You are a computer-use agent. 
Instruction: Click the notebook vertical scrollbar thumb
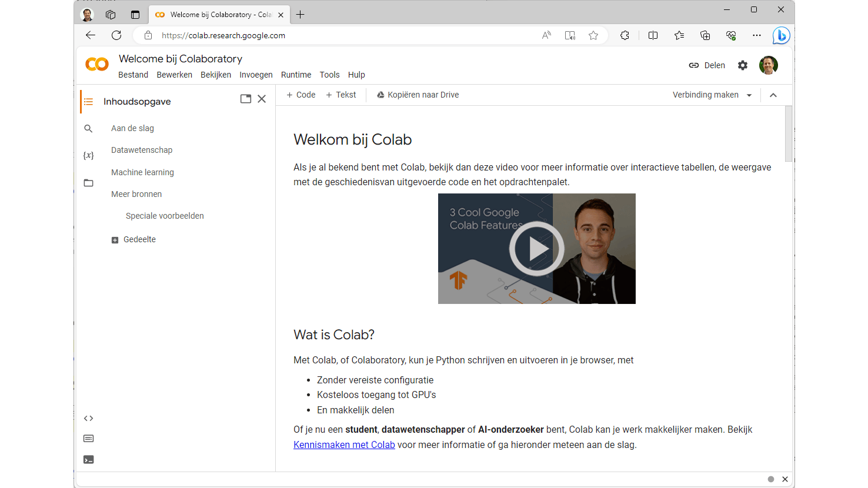[789, 133]
